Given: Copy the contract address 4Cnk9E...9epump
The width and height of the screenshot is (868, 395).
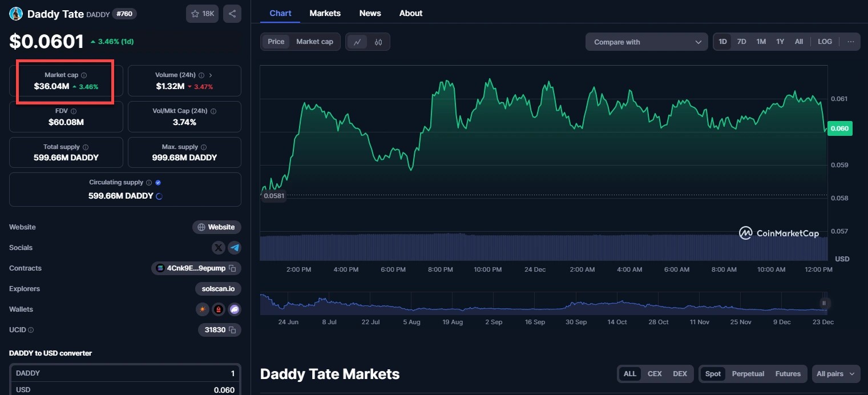Looking at the screenshot, I should click(232, 268).
